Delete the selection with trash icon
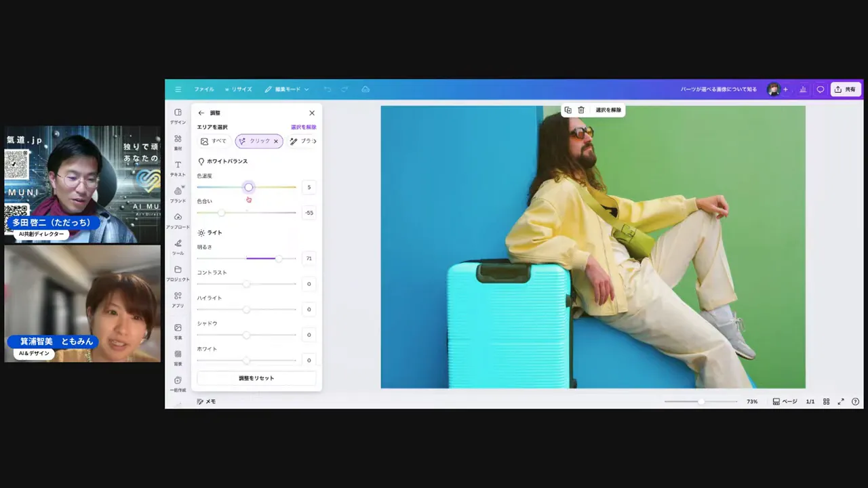Viewport: 868px width, 488px height. tap(581, 110)
